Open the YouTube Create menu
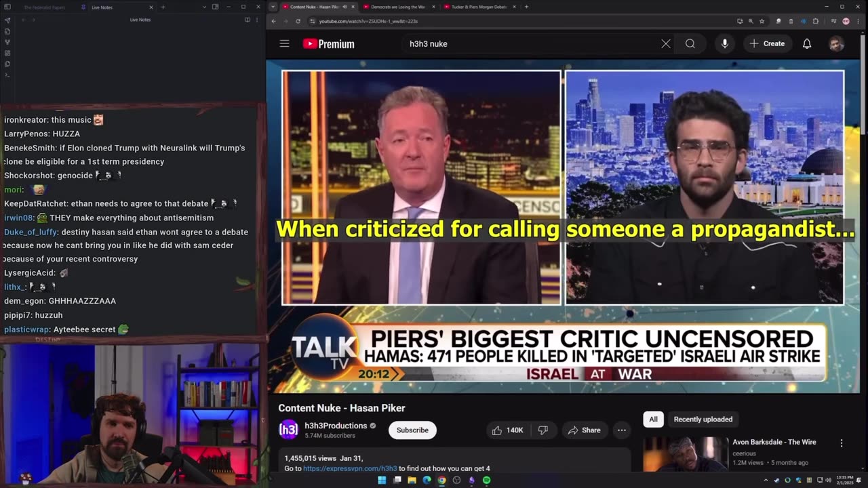This screenshot has height=488, width=868. [x=767, y=43]
